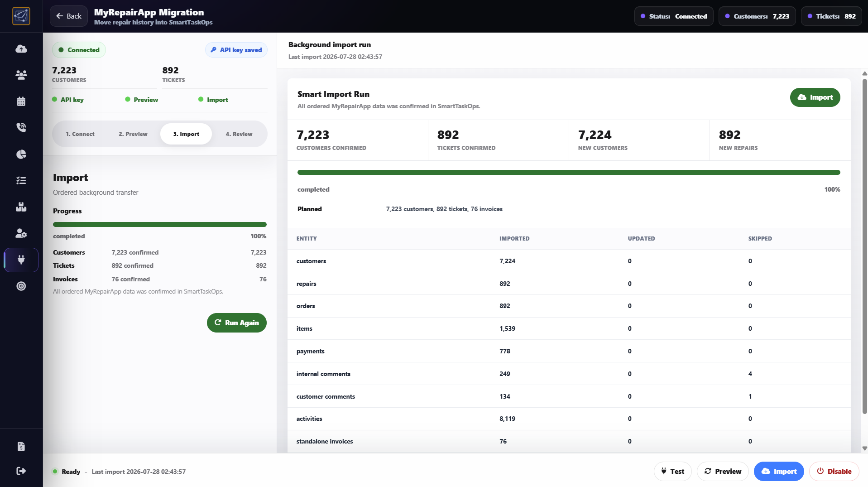Select the activities entity row
The image size is (868, 487).
coord(569,419)
